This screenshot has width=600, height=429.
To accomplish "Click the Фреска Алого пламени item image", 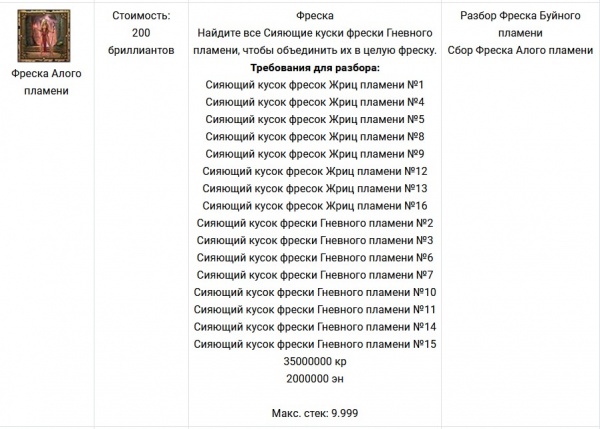I will tap(44, 36).
